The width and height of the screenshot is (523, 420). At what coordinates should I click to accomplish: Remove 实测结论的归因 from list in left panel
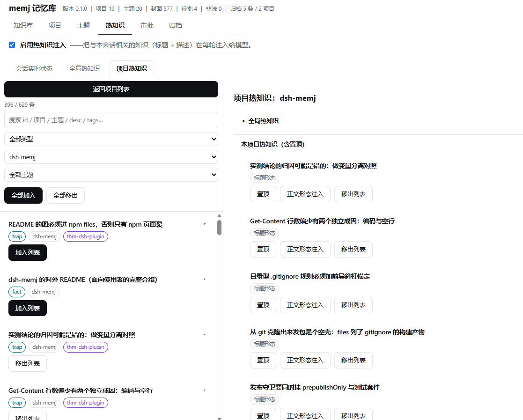click(27, 363)
